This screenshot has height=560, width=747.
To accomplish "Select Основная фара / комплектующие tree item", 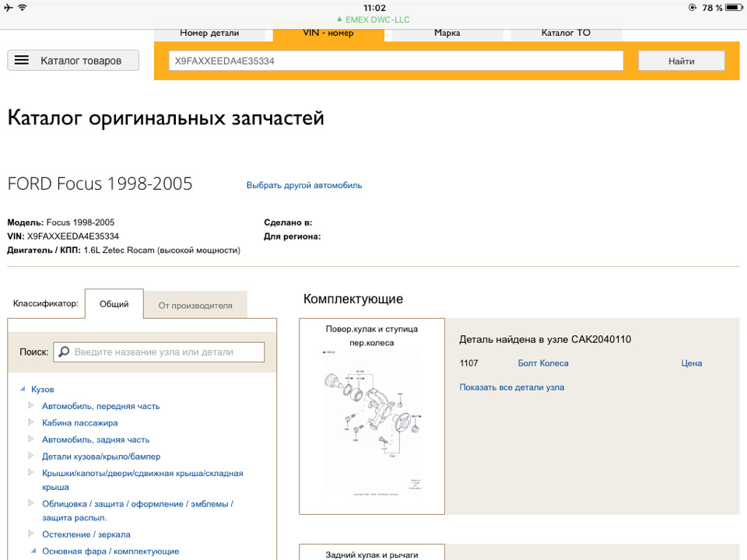I will 110,551.
